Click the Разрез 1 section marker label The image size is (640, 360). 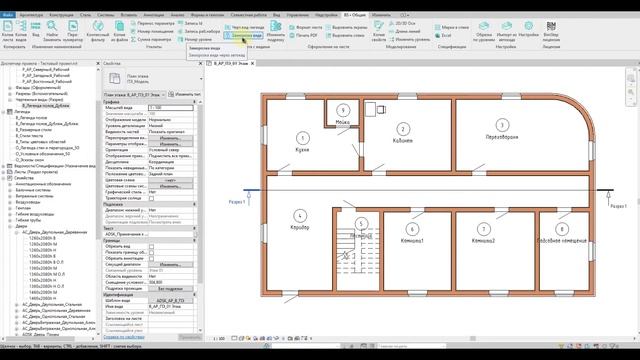click(x=237, y=202)
